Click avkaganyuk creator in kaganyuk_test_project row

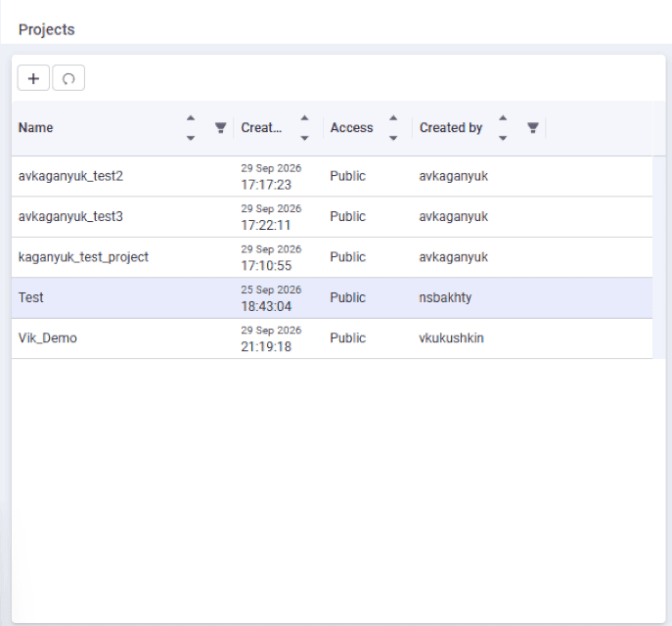(x=454, y=257)
